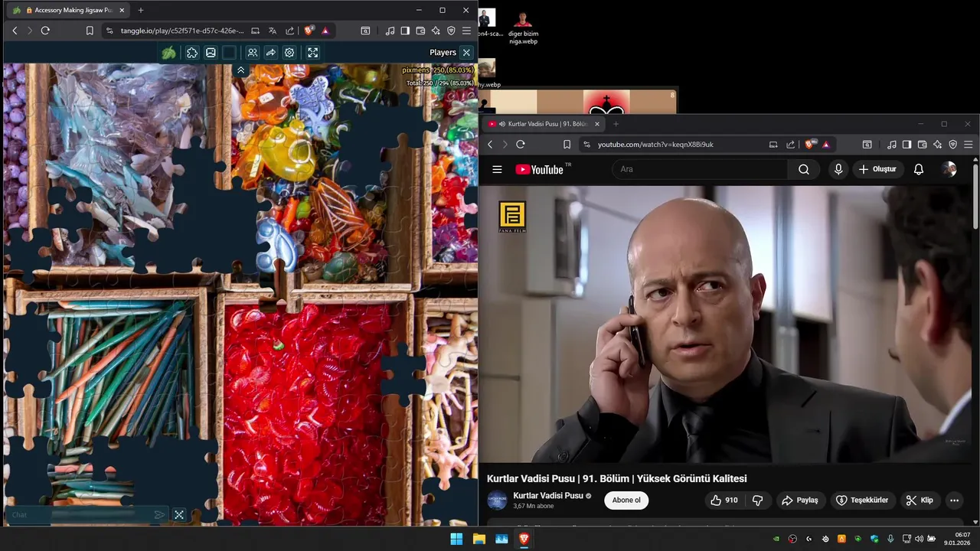
Task: Click the Klip button
Action: tap(920, 500)
